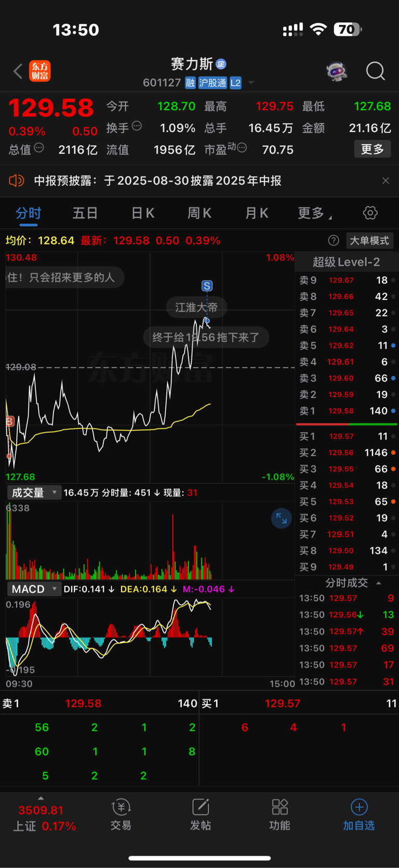Image resolution: width=399 pixels, height=868 pixels.
Task: Open the 交易 trade icon
Action: (121, 814)
